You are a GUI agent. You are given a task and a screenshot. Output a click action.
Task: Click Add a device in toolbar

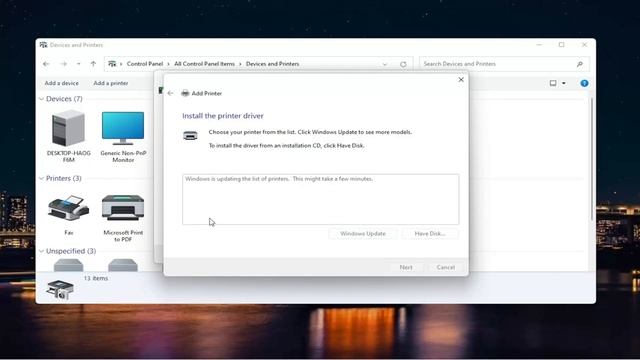(x=61, y=83)
